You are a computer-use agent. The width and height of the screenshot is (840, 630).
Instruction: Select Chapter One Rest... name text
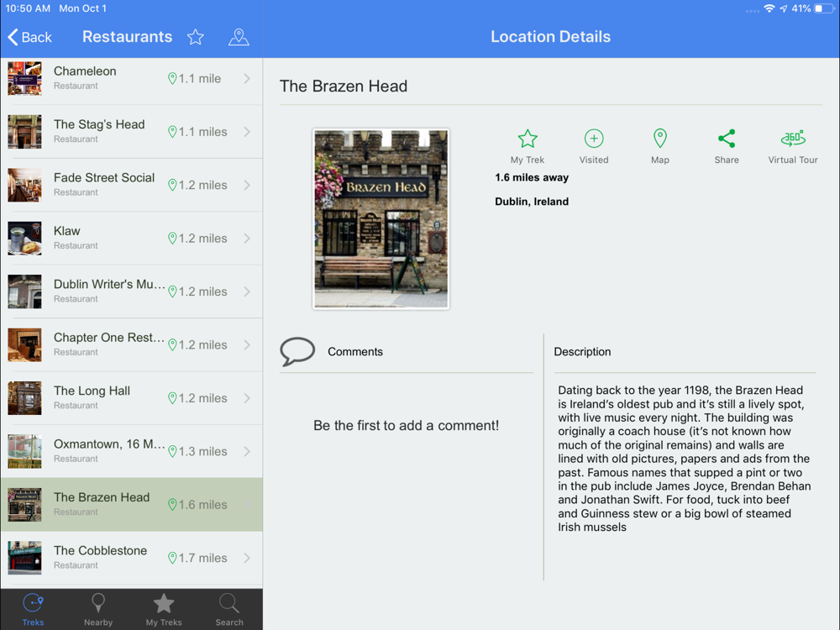pyautogui.click(x=108, y=338)
